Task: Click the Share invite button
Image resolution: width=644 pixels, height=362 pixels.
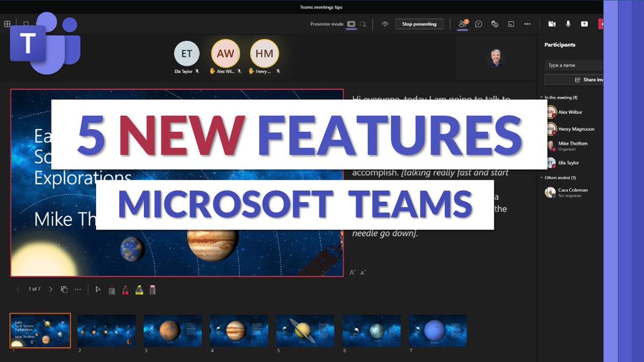Action: click(574, 79)
